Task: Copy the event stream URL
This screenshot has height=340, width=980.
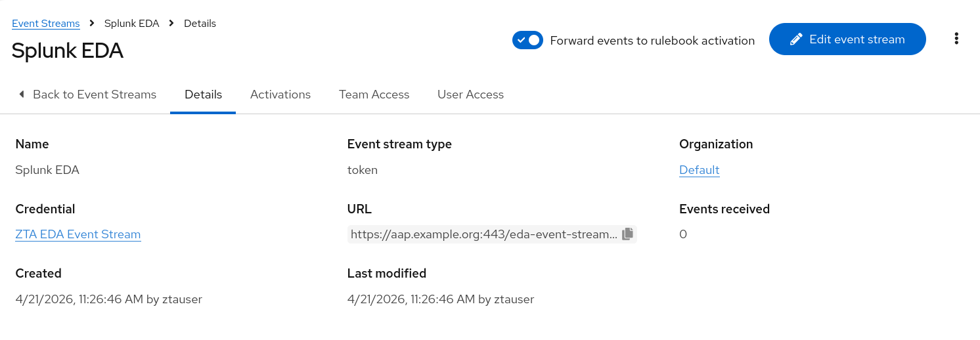Action: pyautogui.click(x=627, y=234)
